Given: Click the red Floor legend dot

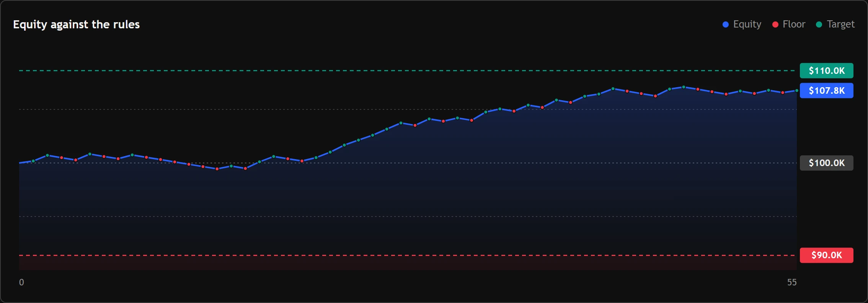Looking at the screenshot, I should pyautogui.click(x=775, y=24).
